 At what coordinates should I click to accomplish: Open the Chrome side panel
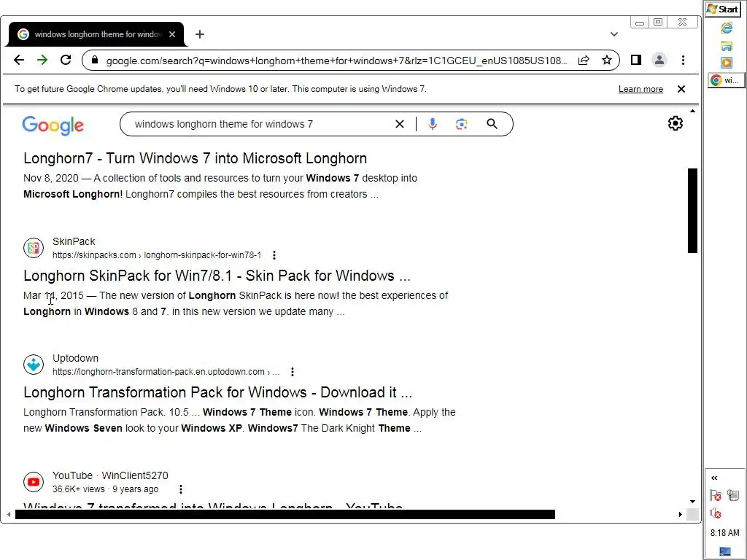[636, 60]
